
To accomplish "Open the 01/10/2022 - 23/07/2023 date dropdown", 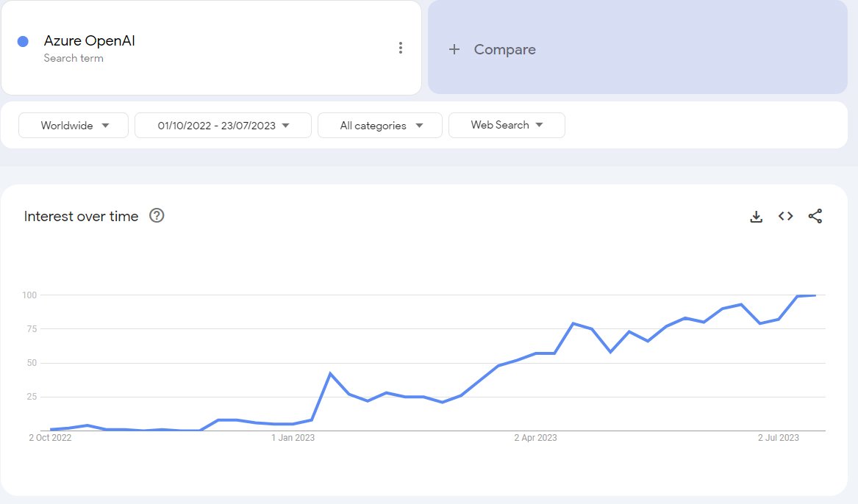I will (224, 125).
